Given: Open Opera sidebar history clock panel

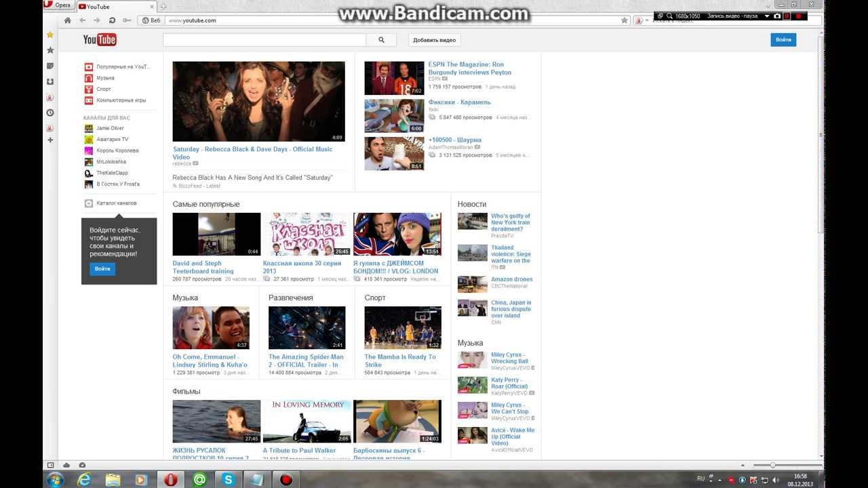Looking at the screenshot, I should tap(50, 113).
